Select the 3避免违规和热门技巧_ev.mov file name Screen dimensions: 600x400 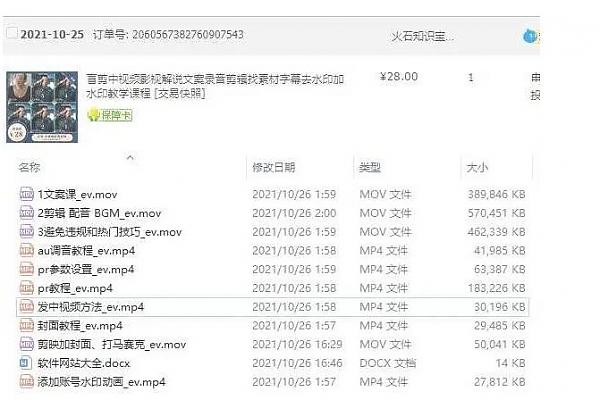click(x=110, y=232)
